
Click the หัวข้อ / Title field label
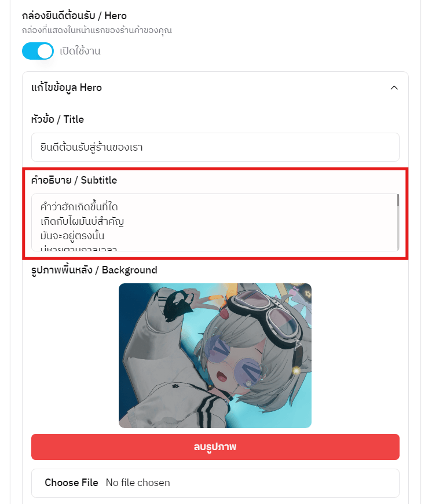[57, 119]
